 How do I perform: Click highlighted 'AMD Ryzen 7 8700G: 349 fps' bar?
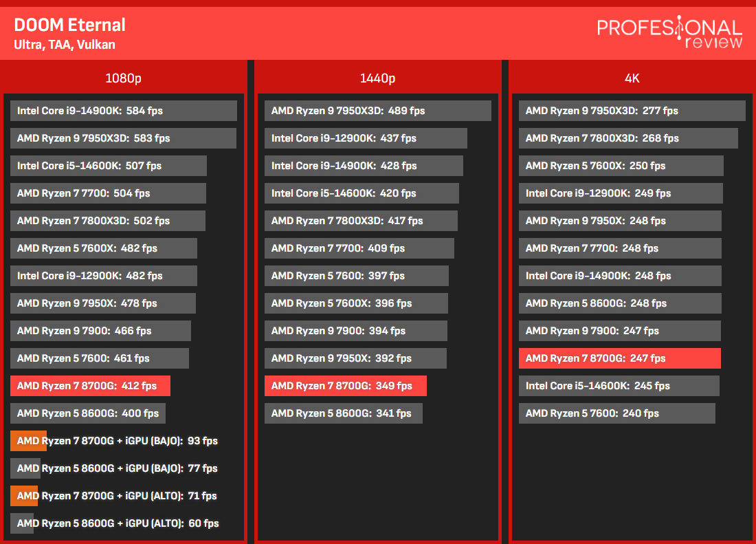[346, 385]
